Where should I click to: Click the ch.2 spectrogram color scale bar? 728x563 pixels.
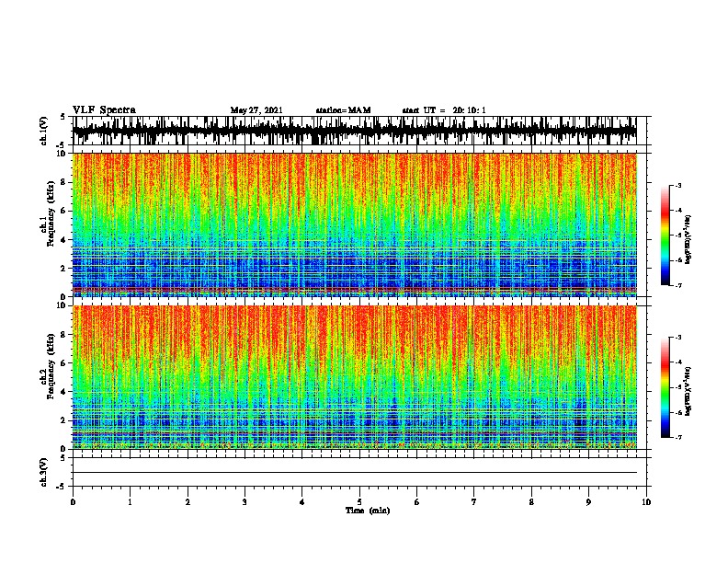point(665,387)
